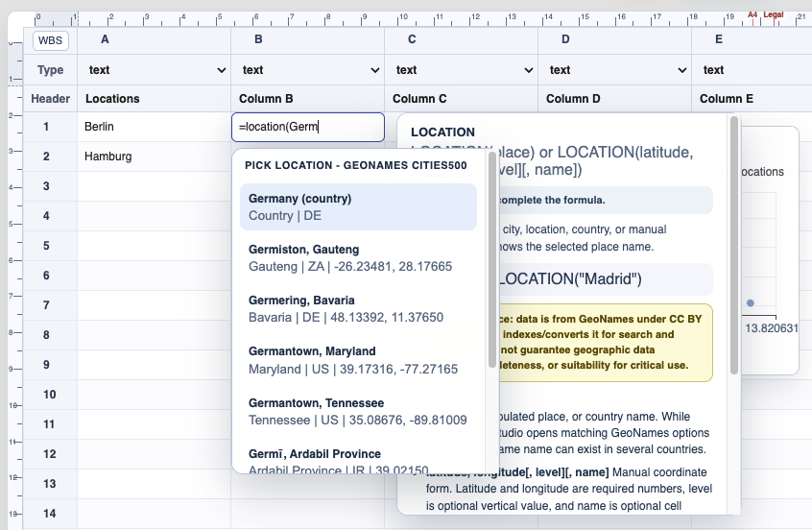Viewport: 812px width, 530px height.
Task: Click the GeoNames CC BY notice box
Action: click(x=606, y=343)
